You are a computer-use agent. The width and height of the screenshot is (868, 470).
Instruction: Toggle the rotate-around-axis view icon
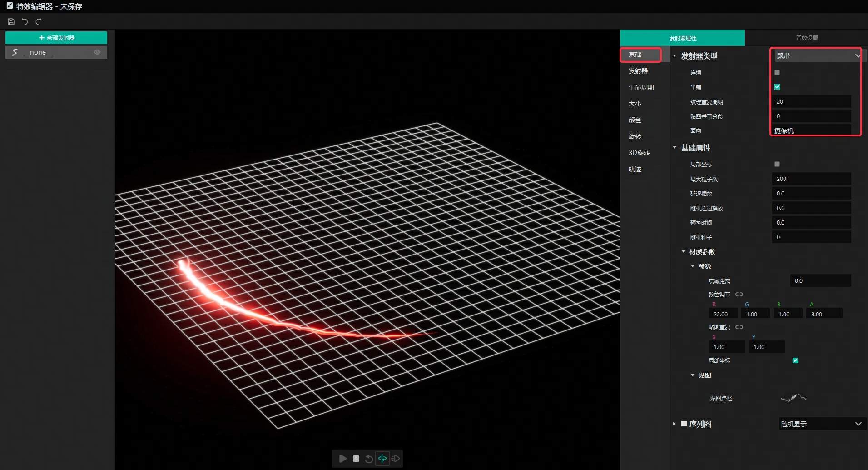(x=382, y=459)
